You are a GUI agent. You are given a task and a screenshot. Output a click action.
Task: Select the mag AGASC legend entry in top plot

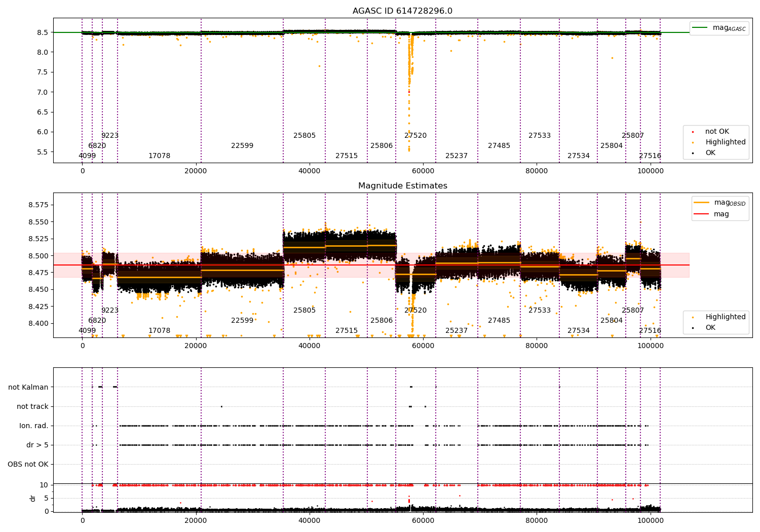[x=719, y=28]
